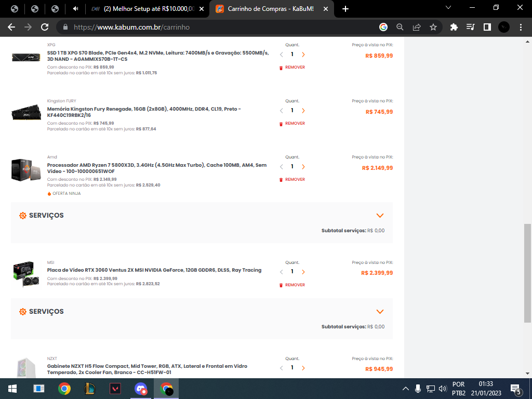
Task: Reload the KaBuM cart page
Action: tap(45, 27)
